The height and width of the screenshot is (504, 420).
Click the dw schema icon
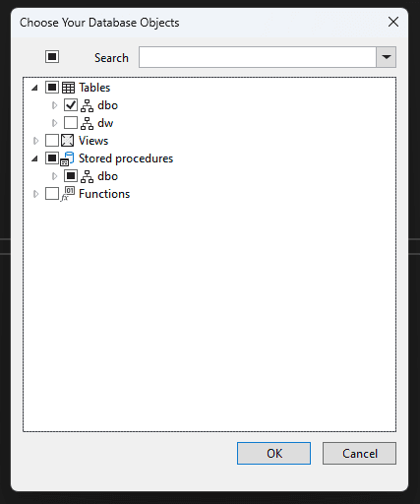[87, 123]
